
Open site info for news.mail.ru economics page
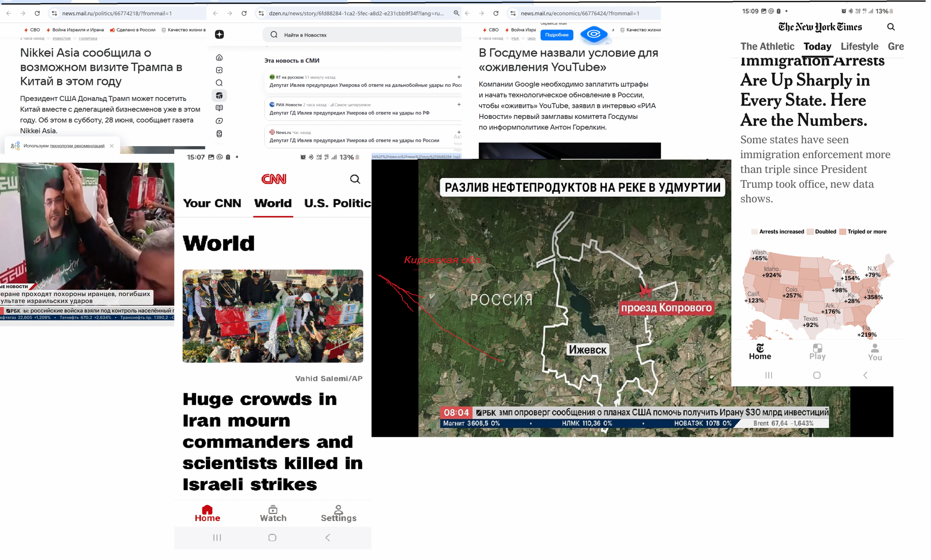pos(513,13)
